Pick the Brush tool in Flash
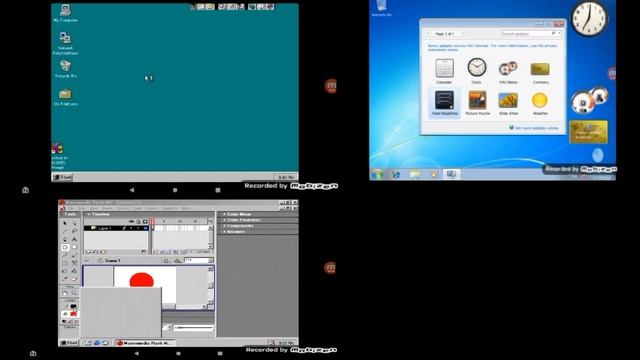The height and width of the screenshot is (360, 640). tap(74, 255)
